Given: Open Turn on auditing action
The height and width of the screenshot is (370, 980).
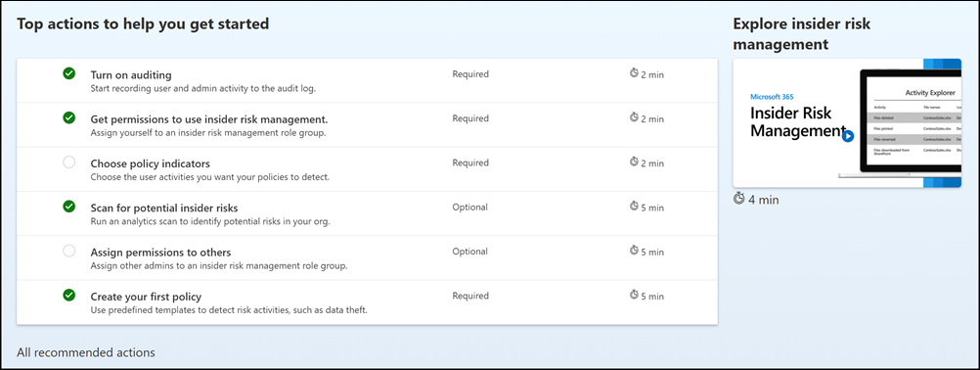Looking at the screenshot, I should pos(367,80).
